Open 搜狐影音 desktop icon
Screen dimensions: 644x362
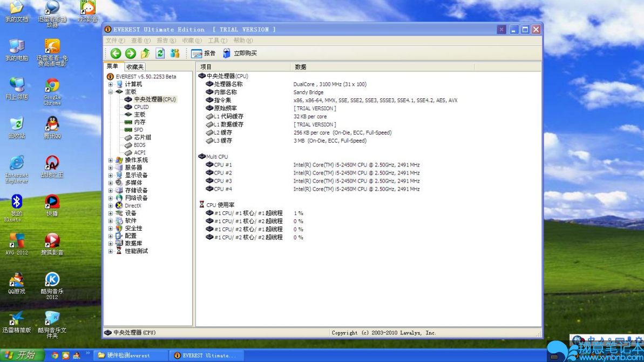52,244
